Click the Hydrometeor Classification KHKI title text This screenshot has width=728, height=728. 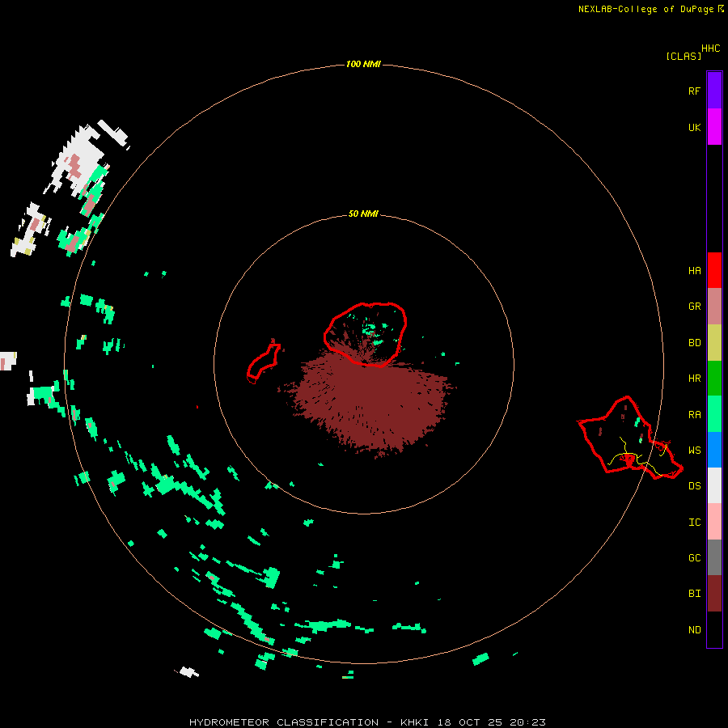click(x=367, y=722)
